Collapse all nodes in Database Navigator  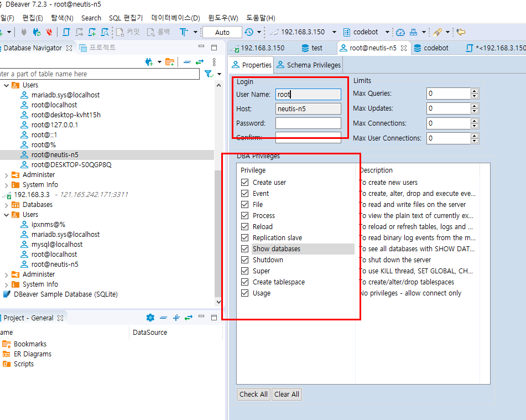[x=187, y=62]
